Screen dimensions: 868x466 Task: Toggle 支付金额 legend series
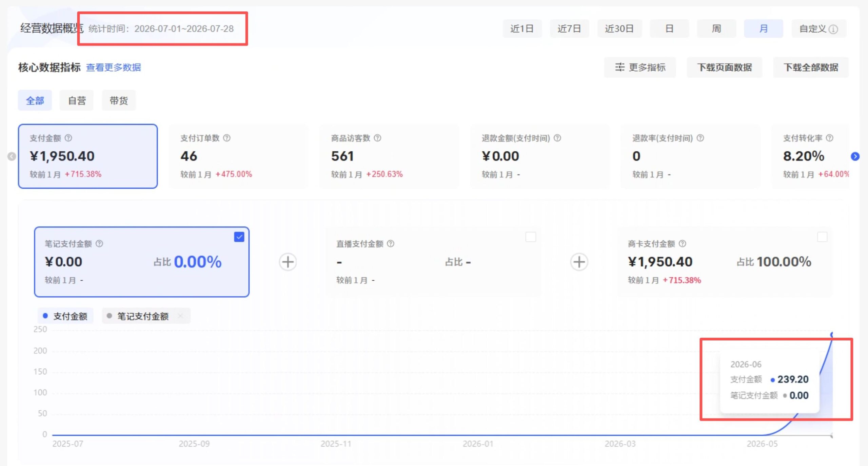(65, 316)
